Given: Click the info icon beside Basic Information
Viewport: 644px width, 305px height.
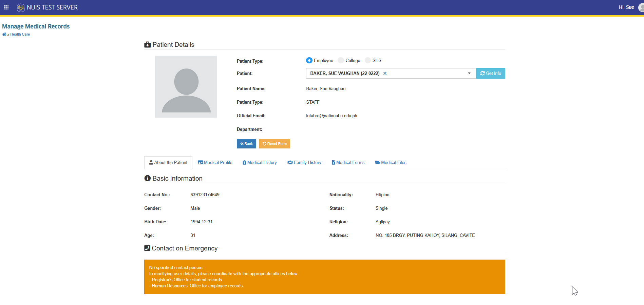Looking at the screenshot, I should click(148, 178).
